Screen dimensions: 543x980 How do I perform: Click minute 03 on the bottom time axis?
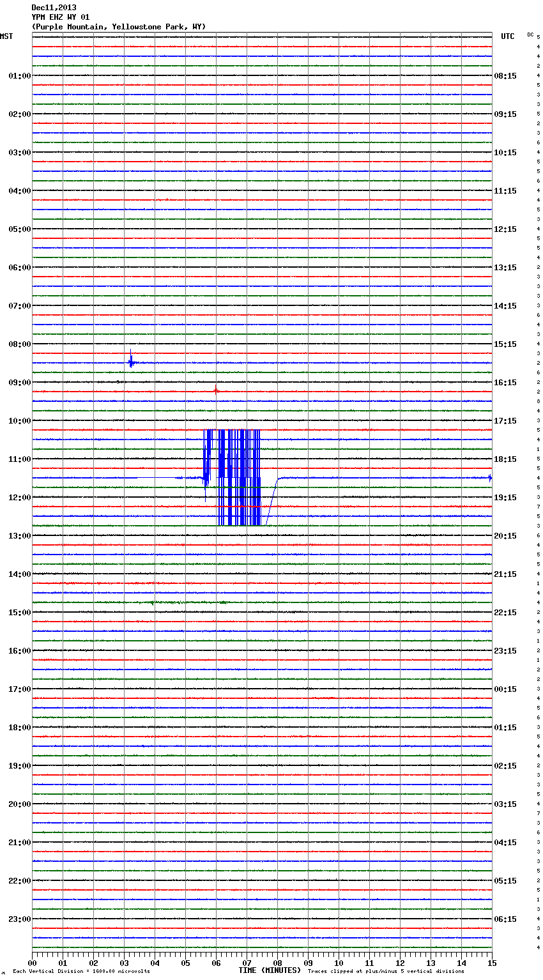[x=124, y=963]
